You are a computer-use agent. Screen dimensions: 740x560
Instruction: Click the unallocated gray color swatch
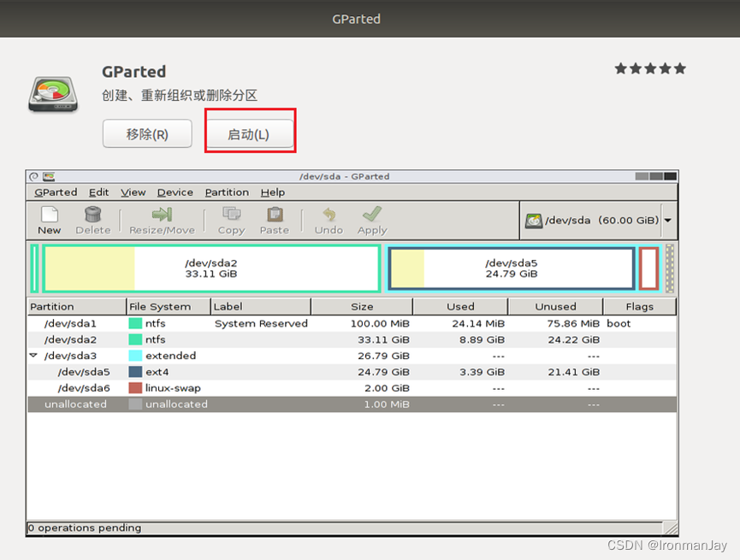[x=135, y=404]
